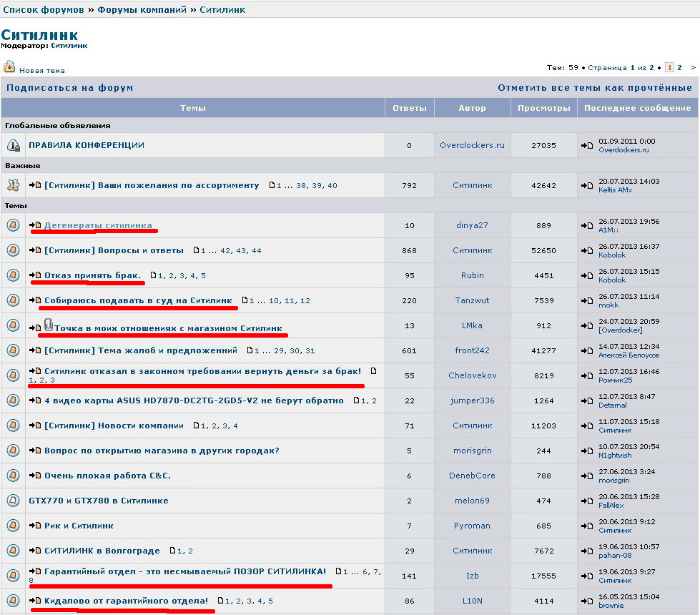Open Гарантийный отдел ПОЗОР СИТИЛИНКА topic
This screenshot has width=700, height=615.
[185, 571]
